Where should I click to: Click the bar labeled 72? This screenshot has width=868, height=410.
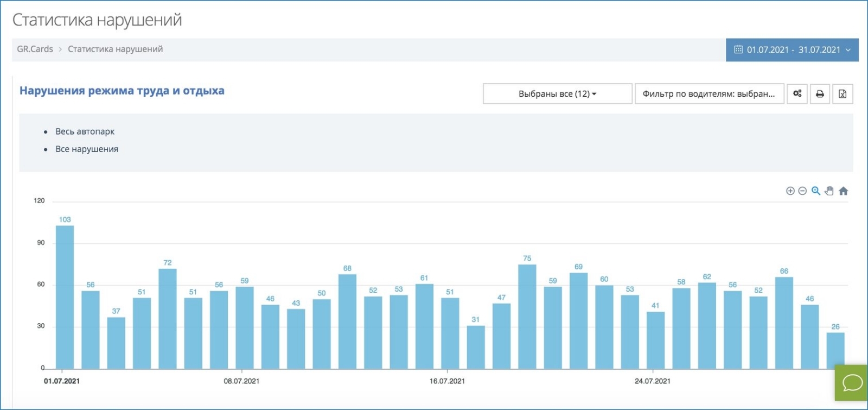168,319
